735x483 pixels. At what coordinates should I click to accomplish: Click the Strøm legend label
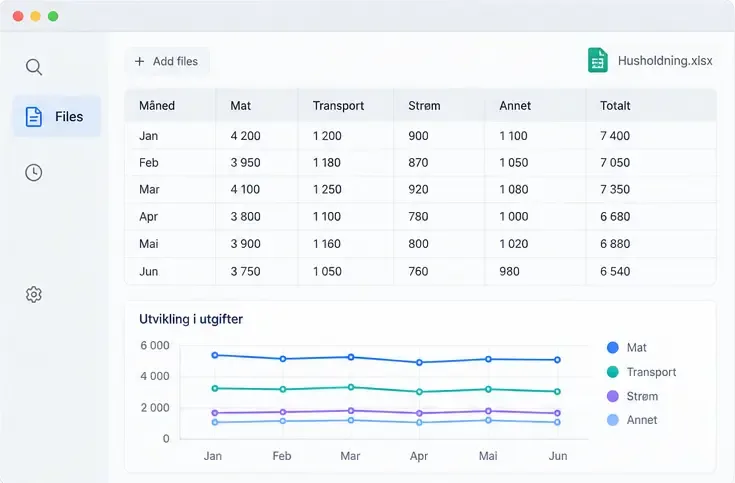pos(642,396)
